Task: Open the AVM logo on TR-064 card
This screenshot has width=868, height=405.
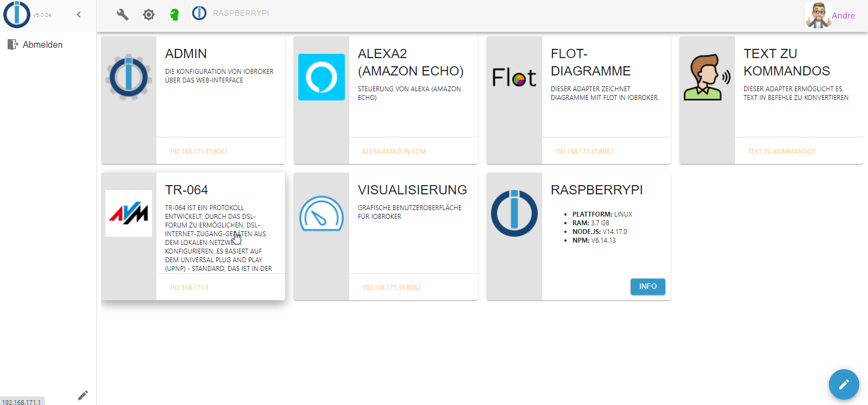Action: point(129,213)
